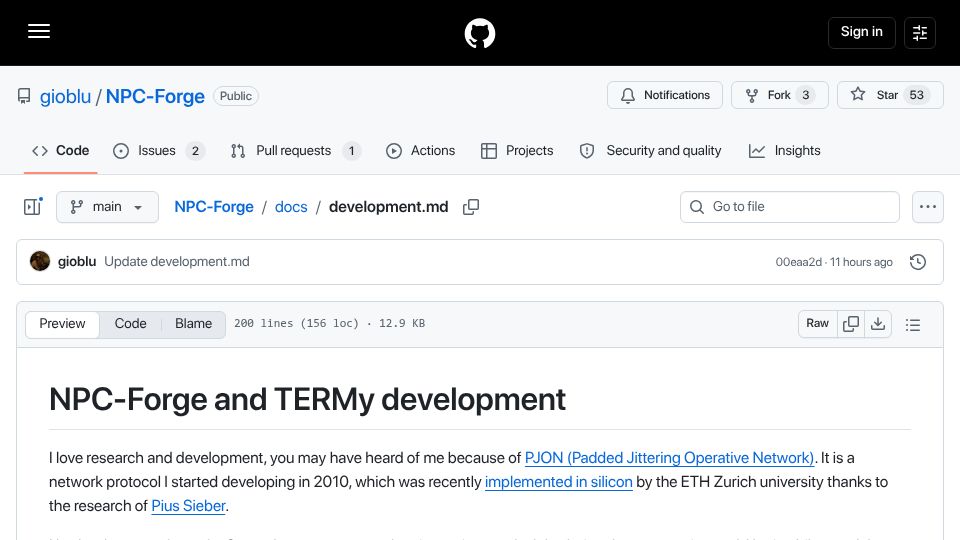This screenshot has height=540, width=960.
Task: Copy raw file contents icon
Action: click(850, 324)
